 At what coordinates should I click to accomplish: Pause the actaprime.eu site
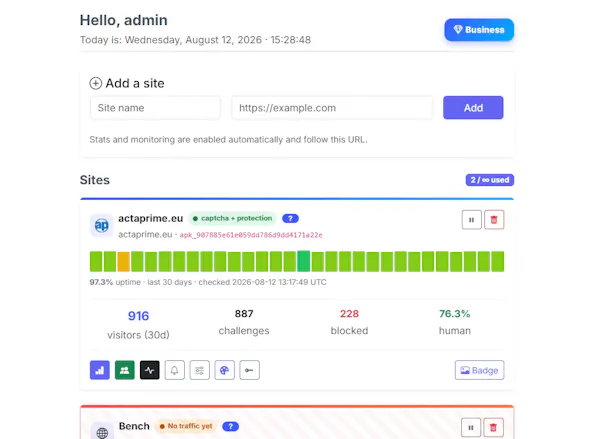click(471, 220)
